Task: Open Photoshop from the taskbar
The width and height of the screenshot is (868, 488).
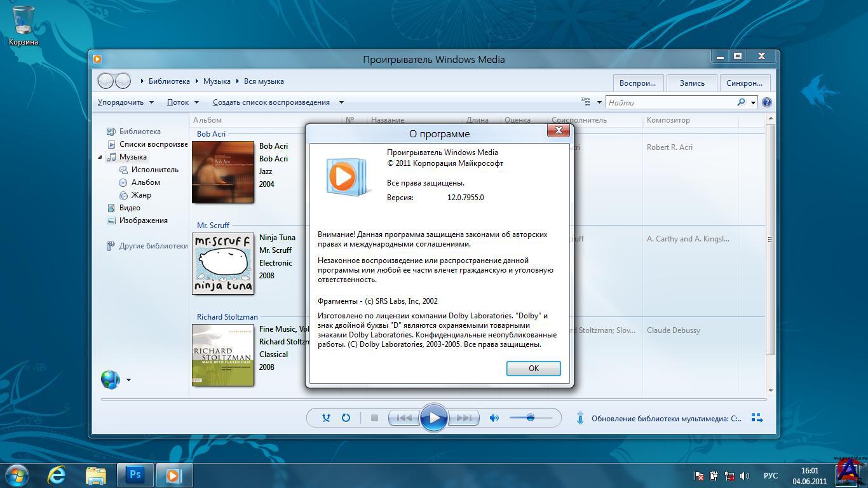Action: tap(135, 475)
